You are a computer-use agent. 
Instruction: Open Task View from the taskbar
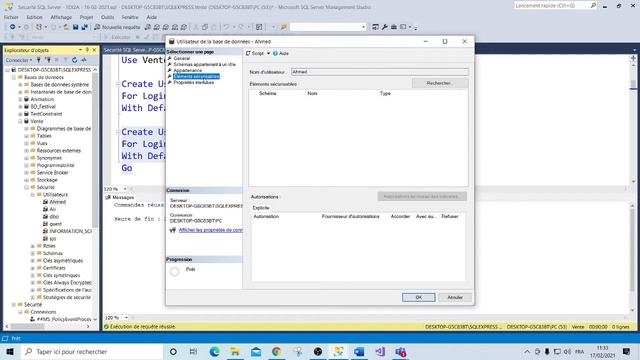point(193,351)
